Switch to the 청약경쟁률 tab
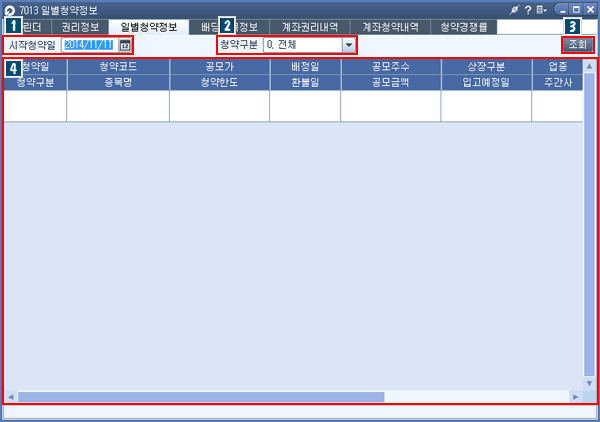 (464, 27)
